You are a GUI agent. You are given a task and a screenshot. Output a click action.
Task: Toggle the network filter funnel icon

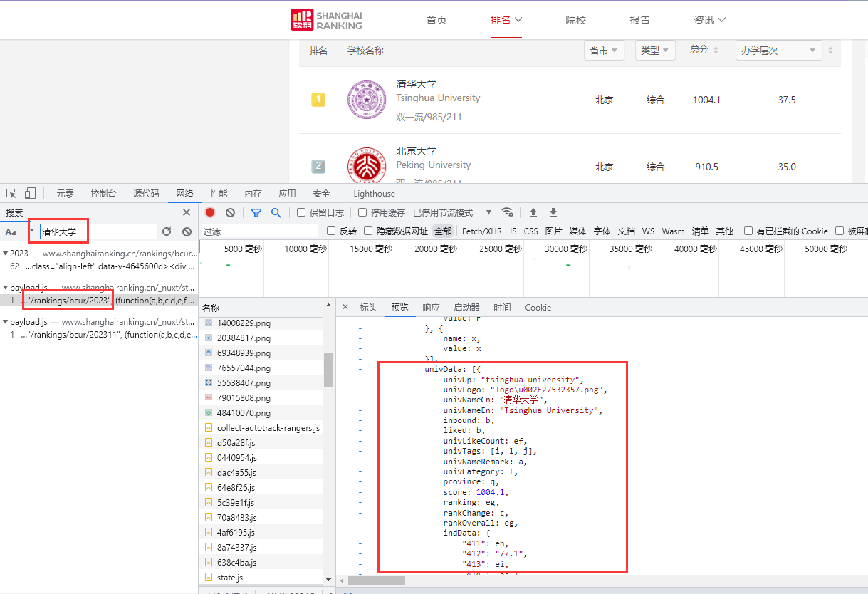point(256,212)
